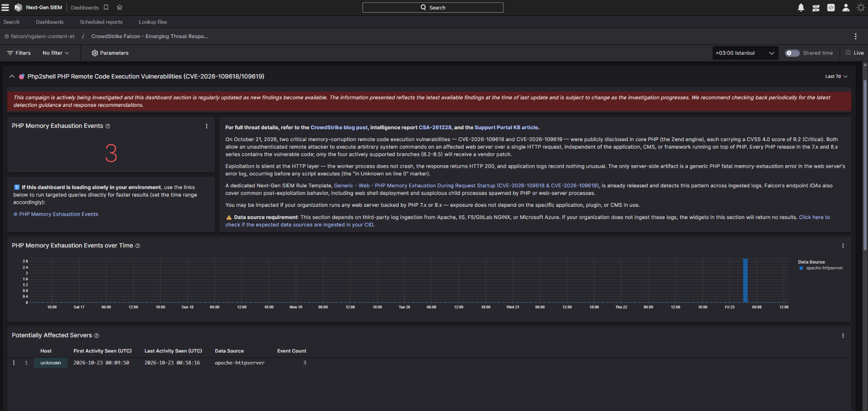Open the Scheduled reports tab
Screen dimensions: 868x411
(x=101, y=22)
